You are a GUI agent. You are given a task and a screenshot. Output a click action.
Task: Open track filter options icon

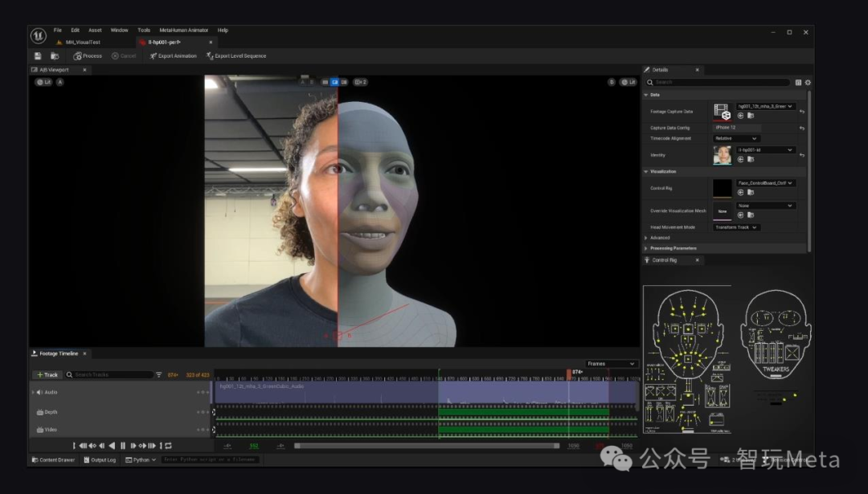pyautogui.click(x=159, y=375)
